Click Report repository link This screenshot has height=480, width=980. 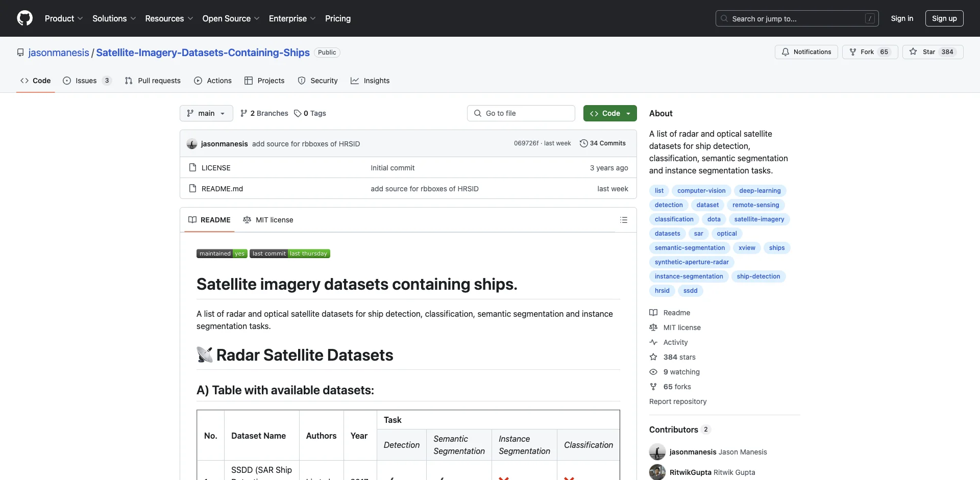[678, 401]
